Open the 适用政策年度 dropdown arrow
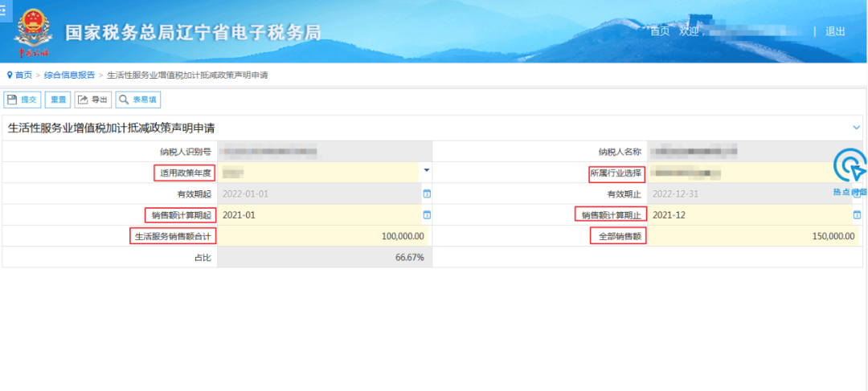868x391 pixels. pyautogui.click(x=427, y=171)
